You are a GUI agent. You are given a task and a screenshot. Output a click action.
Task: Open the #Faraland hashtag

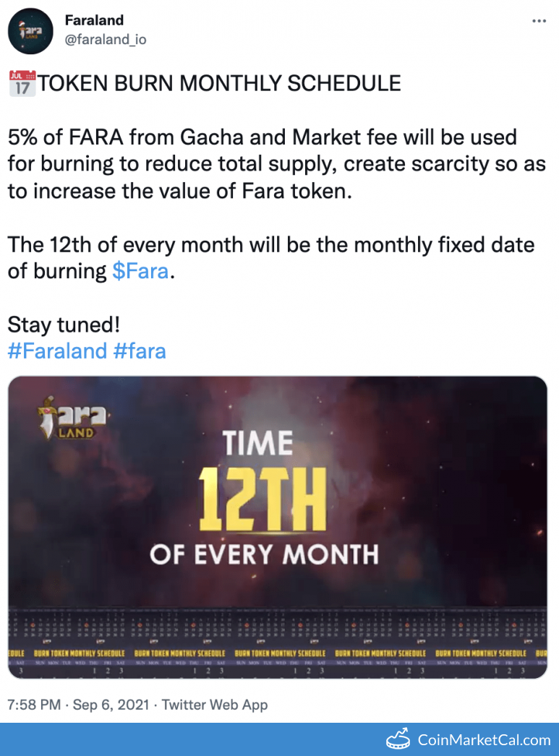point(57,351)
